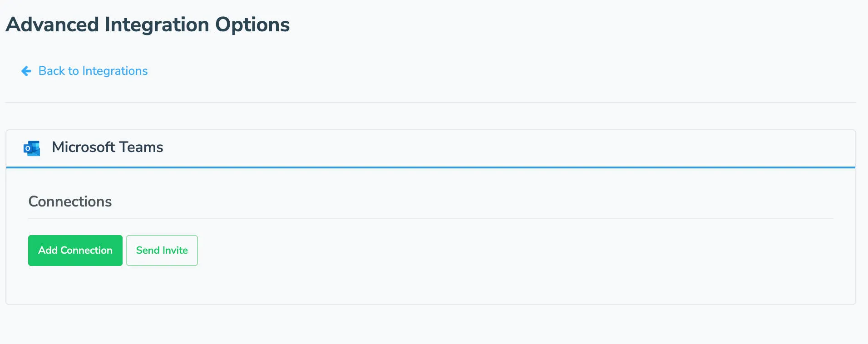This screenshot has width=868, height=344.
Task: Click the horizontal rule below Back to Integrations
Action: pyautogui.click(x=430, y=103)
